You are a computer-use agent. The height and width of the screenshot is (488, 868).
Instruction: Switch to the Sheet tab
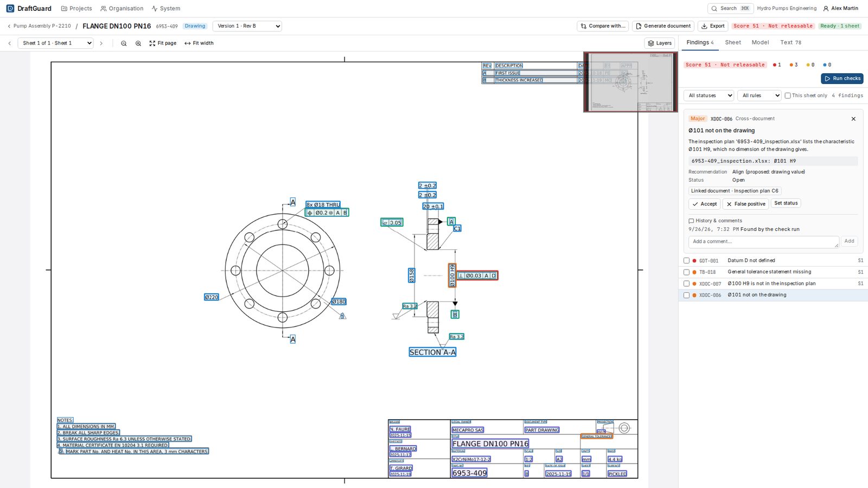(x=733, y=42)
